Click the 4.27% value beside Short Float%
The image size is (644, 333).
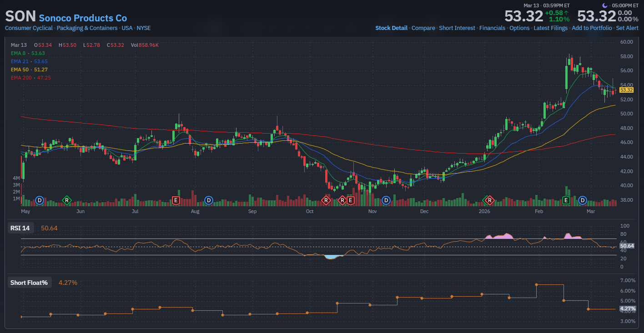(x=68, y=283)
